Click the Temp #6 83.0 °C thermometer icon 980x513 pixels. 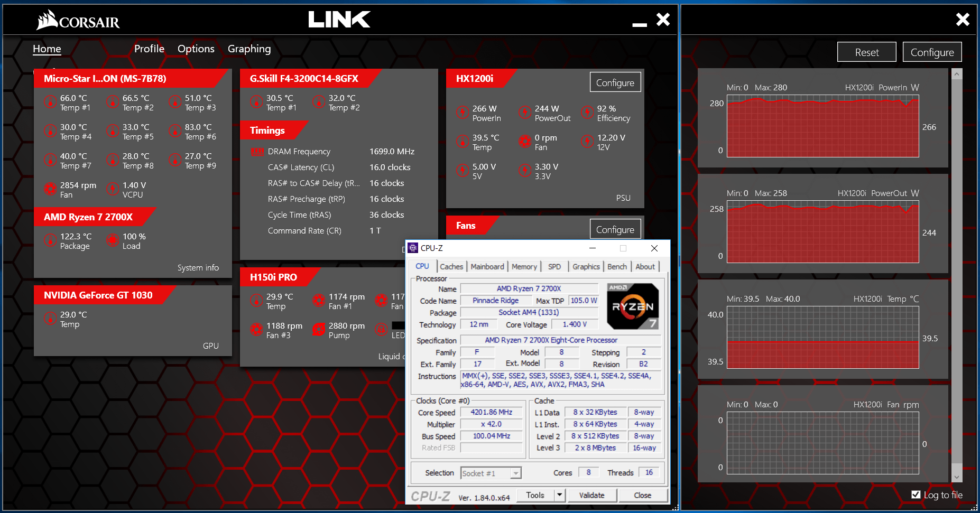tap(175, 130)
